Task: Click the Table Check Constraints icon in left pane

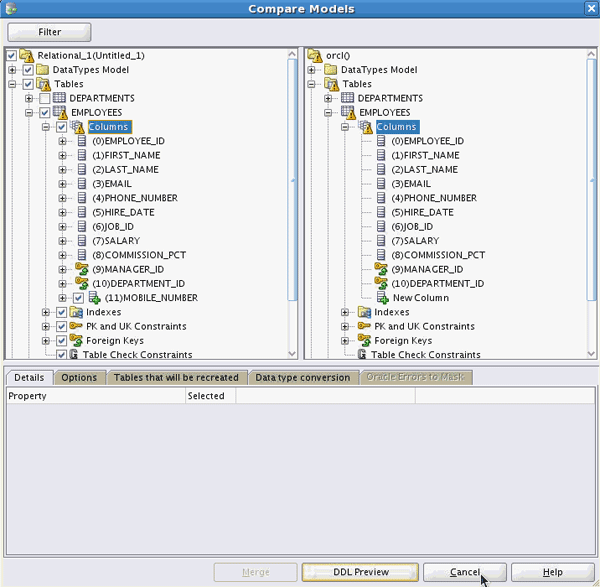Action: [74, 355]
